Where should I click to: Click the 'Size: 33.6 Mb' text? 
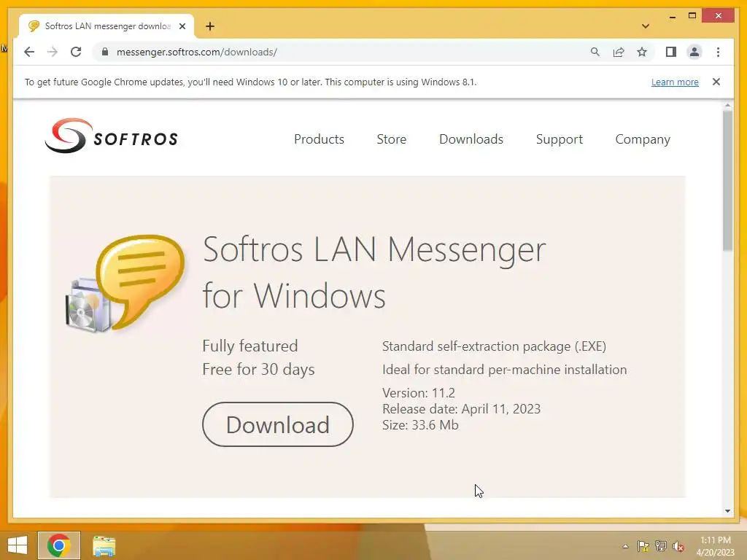click(x=420, y=425)
